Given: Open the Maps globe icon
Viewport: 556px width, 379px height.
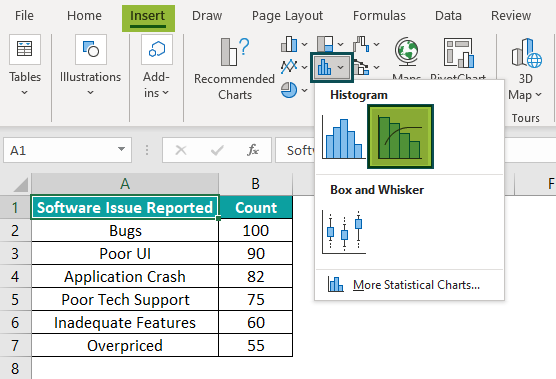Looking at the screenshot, I should point(407,51).
